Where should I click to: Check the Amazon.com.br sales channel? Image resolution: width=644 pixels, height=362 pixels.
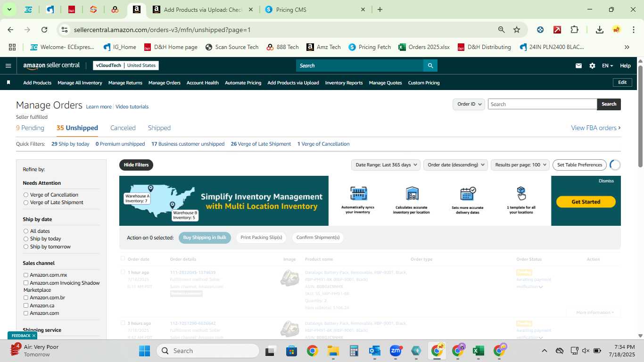pos(26,297)
